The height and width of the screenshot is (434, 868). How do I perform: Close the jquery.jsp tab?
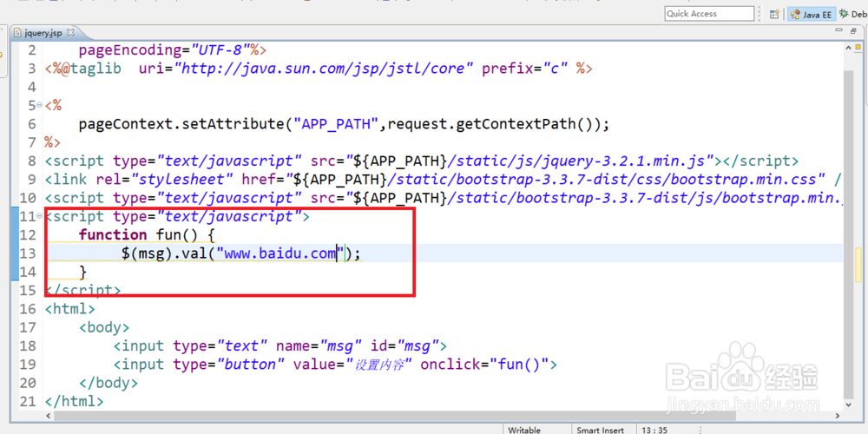pyautogui.click(x=69, y=33)
